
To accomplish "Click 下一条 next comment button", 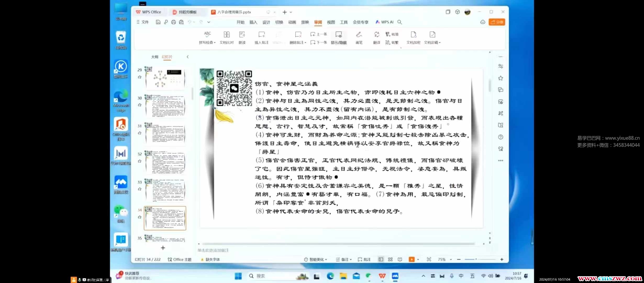I will (319, 42).
